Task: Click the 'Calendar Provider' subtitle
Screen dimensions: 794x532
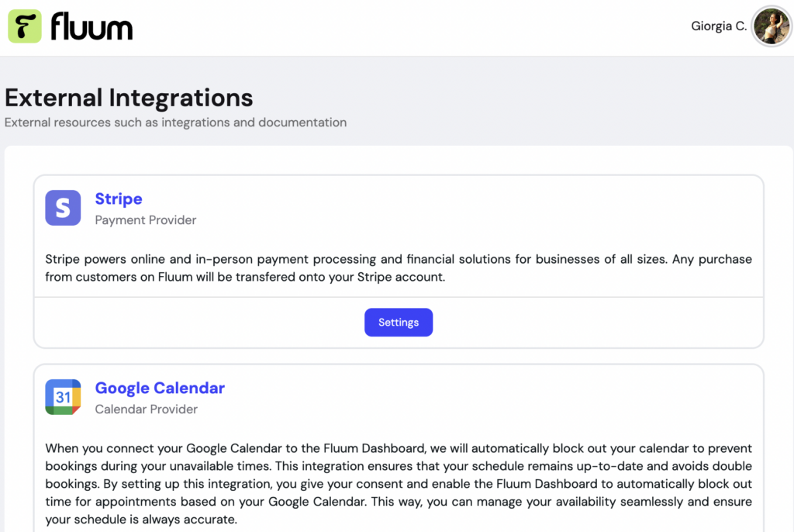Action: 147,409
